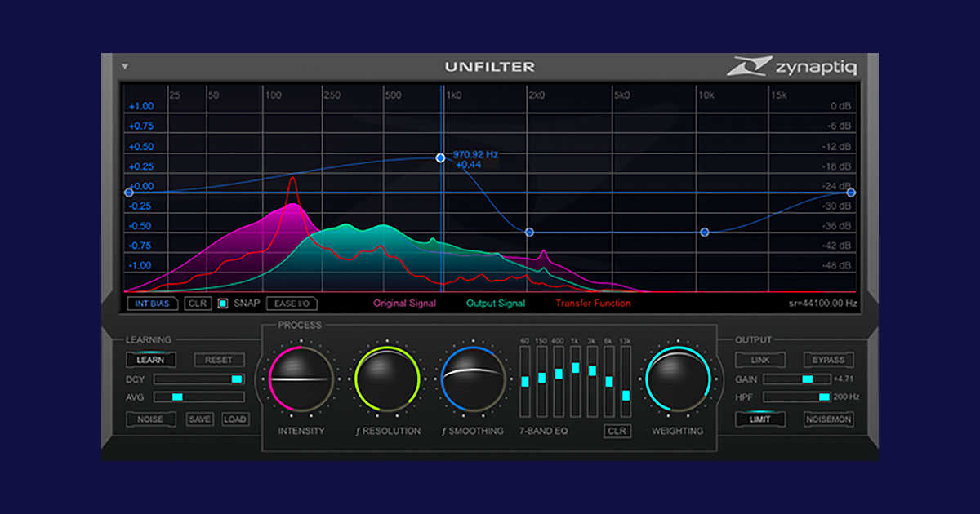Click the zynaptiq logo
The height and width of the screenshot is (514, 980).
click(x=792, y=67)
